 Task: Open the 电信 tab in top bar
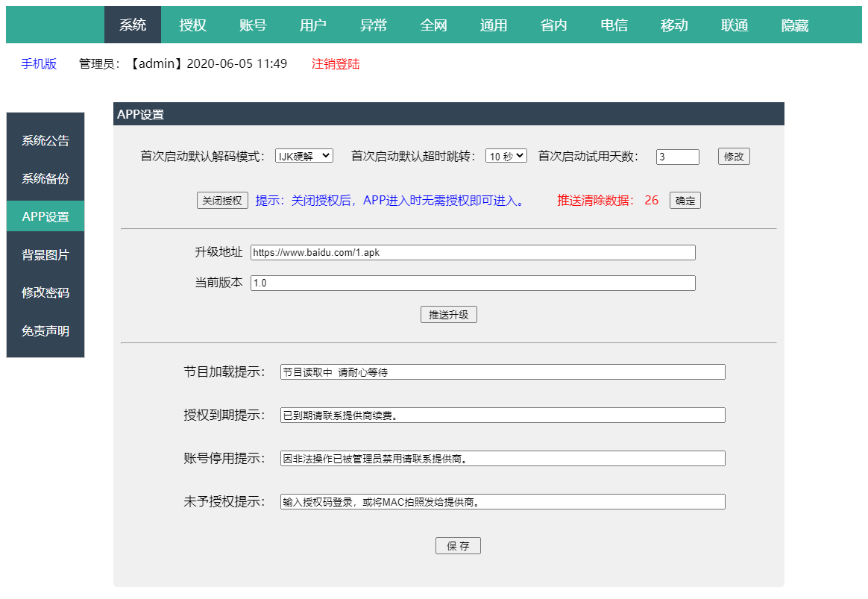(614, 25)
